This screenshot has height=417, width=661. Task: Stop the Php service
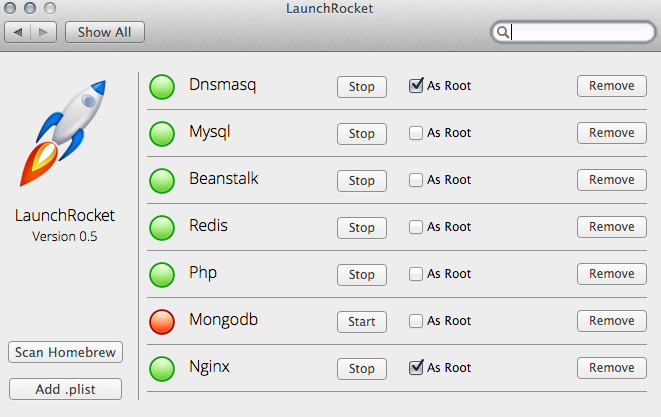point(361,274)
